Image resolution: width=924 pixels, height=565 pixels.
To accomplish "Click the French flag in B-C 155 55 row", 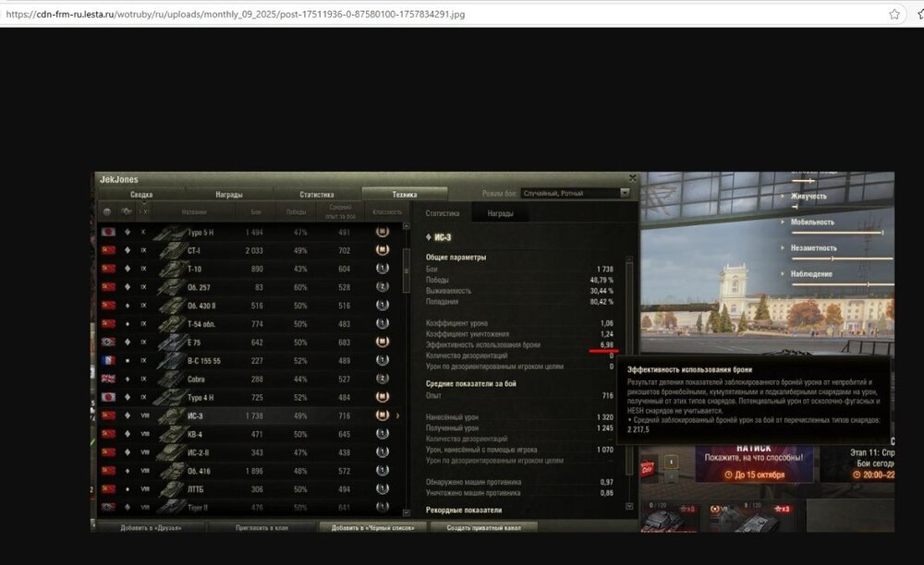I will coord(108,360).
